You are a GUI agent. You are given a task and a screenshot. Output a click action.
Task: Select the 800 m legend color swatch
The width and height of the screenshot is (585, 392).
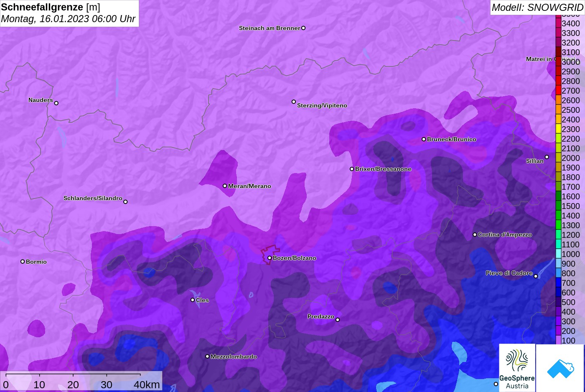tap(558, 273)
